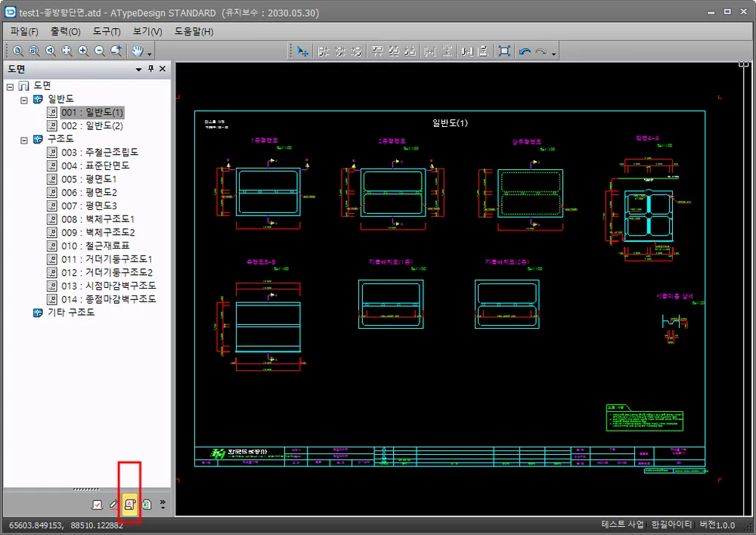Expand the bottom panel overflow chevron

pyautogui.click(x=163, y=504)
